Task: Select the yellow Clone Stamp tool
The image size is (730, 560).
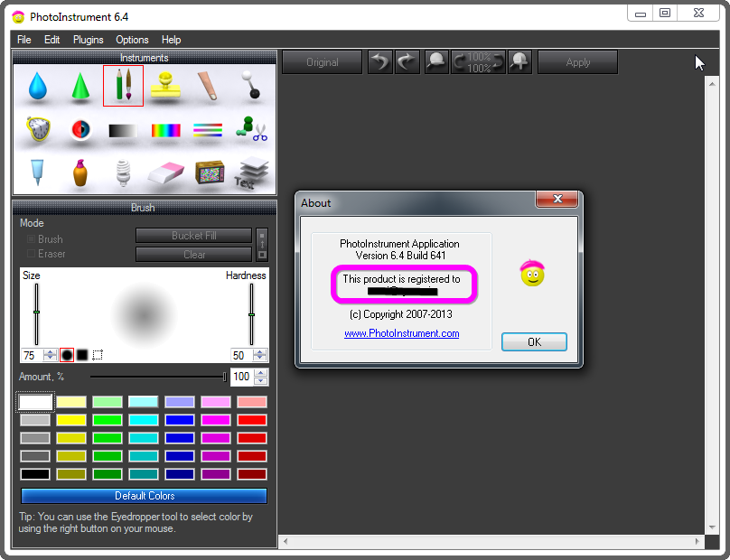Action: pyautogui.click(x=165, y=85)
